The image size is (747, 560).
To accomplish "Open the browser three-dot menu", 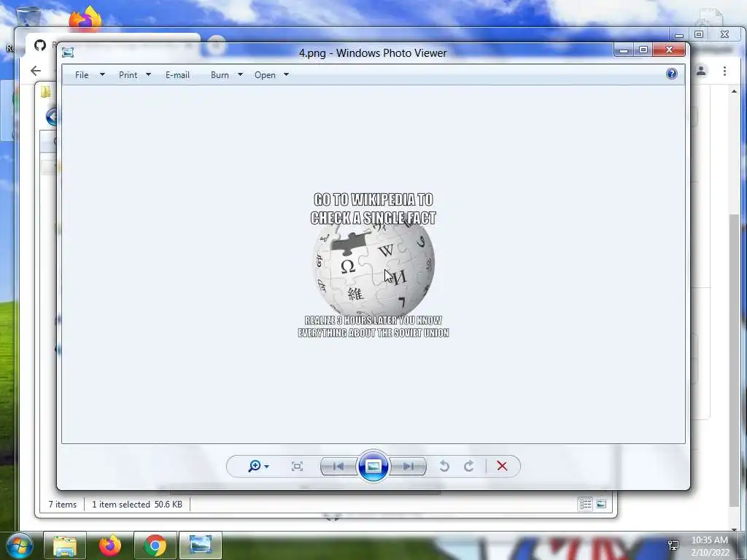I will pyautogui.click(x=724, y=71).
